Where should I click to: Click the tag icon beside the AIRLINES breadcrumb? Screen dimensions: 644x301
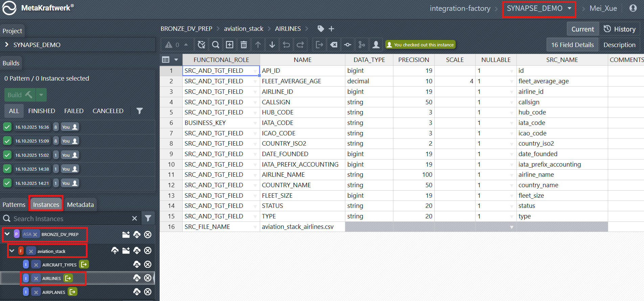[321, 29]
